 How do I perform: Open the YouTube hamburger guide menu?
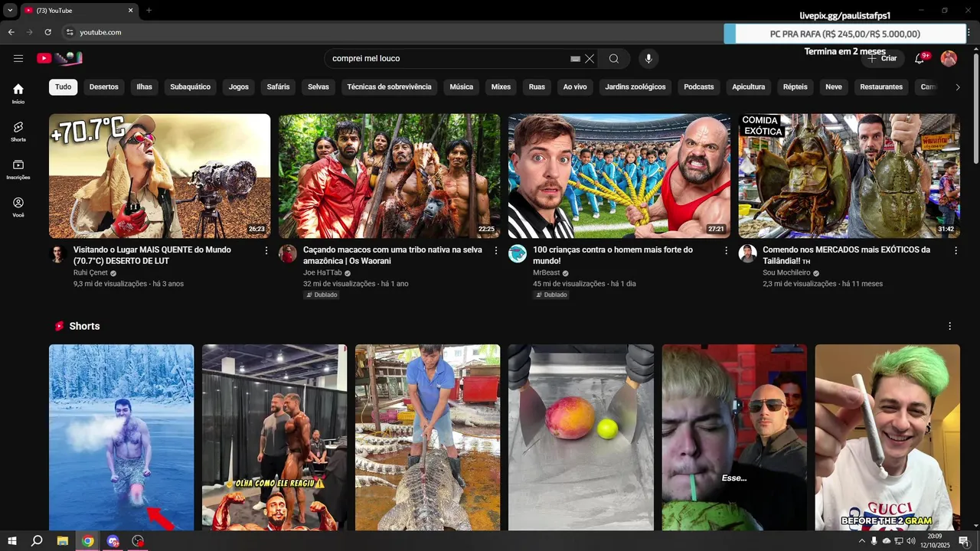[x=18, y=58]
